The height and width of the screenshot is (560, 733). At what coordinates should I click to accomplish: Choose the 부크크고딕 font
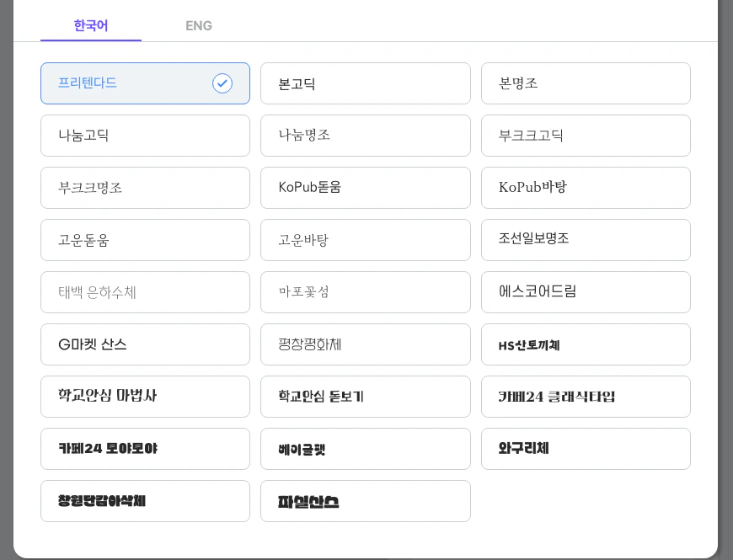[586, 136]
